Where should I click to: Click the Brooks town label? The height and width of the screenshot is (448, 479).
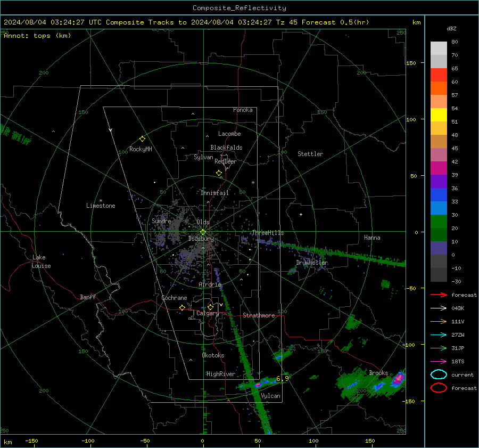378,373
